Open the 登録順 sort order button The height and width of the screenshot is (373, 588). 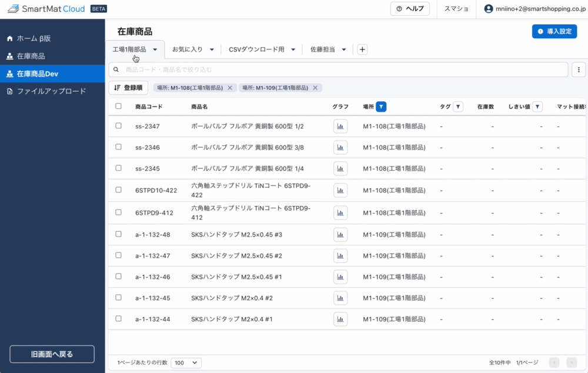point(128,88)
